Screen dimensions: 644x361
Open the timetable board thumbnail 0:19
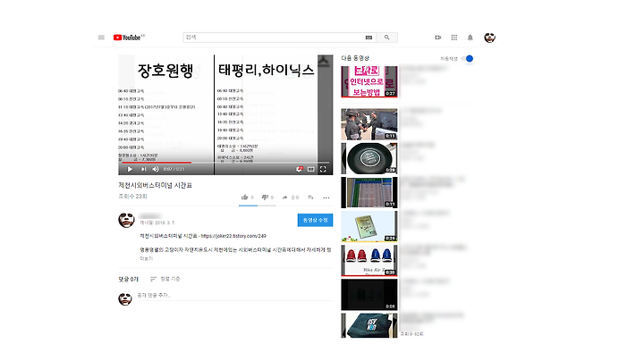point(369,192)
